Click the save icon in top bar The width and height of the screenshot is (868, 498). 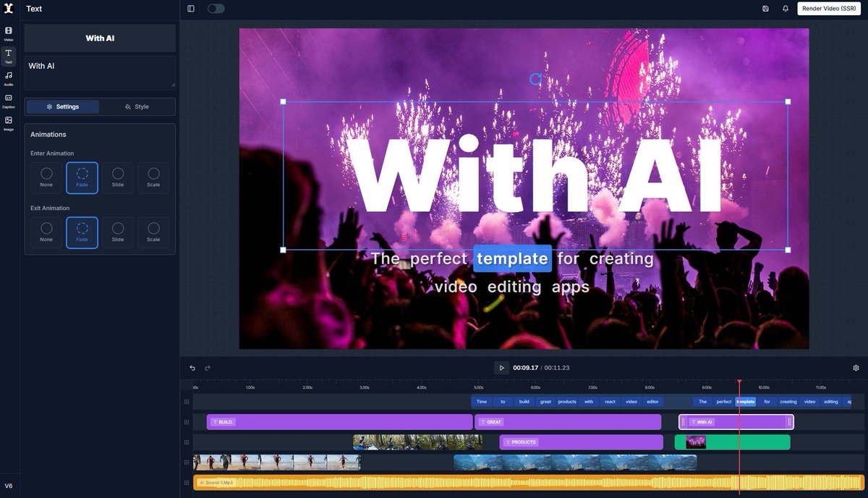(x=765, y=9)
